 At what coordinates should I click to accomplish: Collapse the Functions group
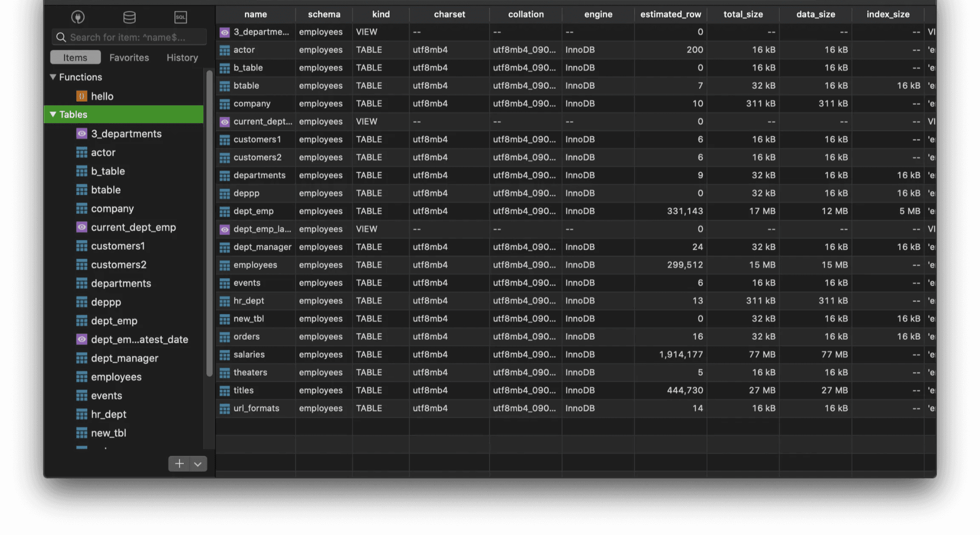53,77
